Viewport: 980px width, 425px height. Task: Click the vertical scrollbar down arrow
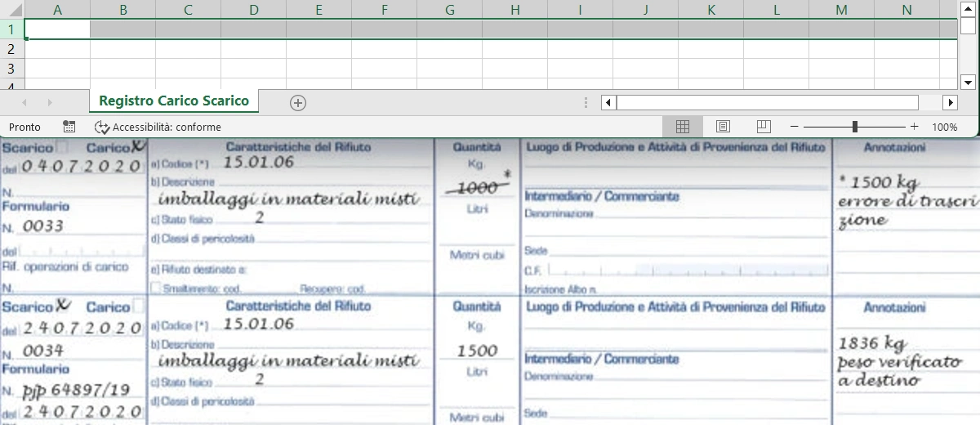point(969,82)
